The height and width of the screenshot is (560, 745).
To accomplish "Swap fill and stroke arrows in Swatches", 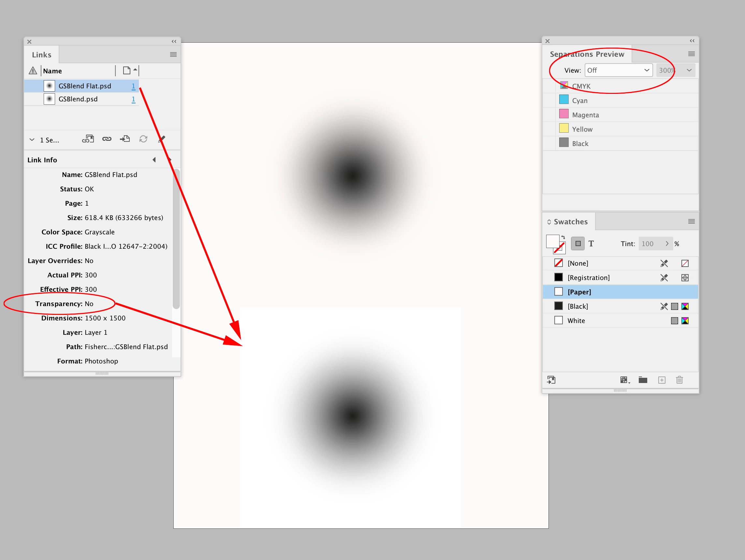I will click(x=563, y=237).
